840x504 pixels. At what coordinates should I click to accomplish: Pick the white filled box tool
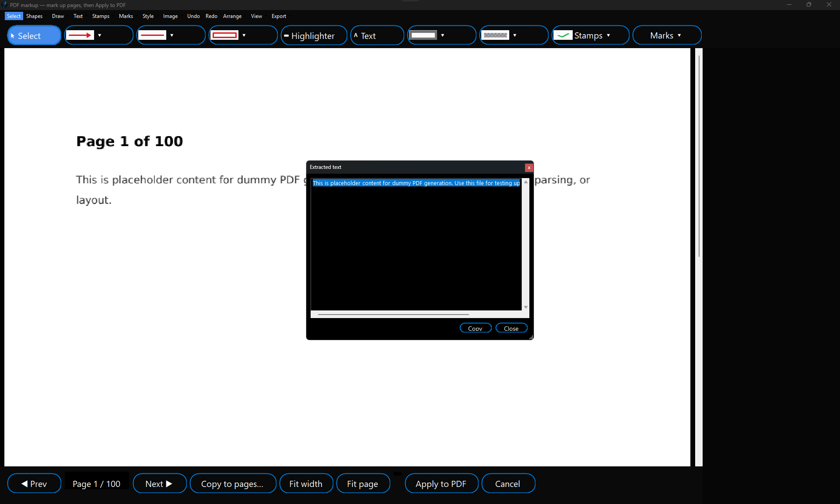(x=423, y=35)
